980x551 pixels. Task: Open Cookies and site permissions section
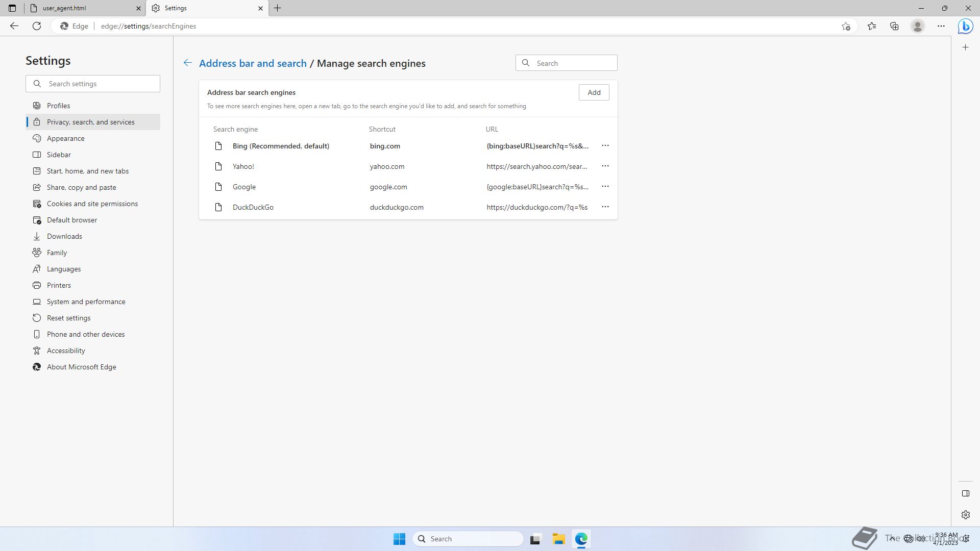(93, 204)
